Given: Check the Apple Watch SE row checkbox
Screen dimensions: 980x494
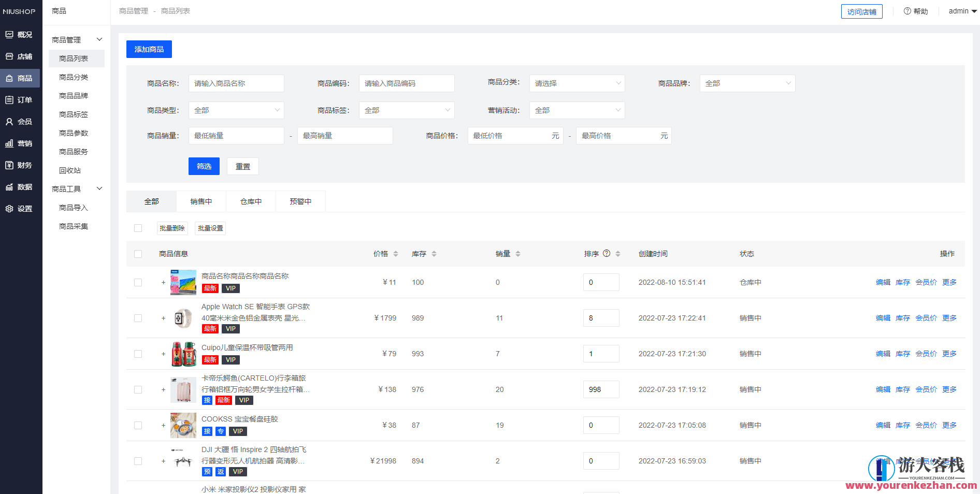Looking at the screenshot, I should (x=138, y=318).
